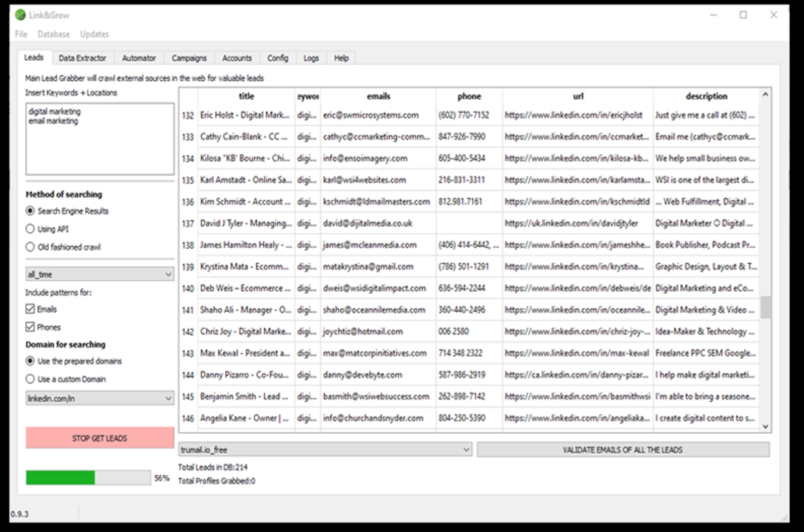This screenshot has width=804, height=532.
Task: Click the 0.9.3 version status text
Action: pos(20,514)
